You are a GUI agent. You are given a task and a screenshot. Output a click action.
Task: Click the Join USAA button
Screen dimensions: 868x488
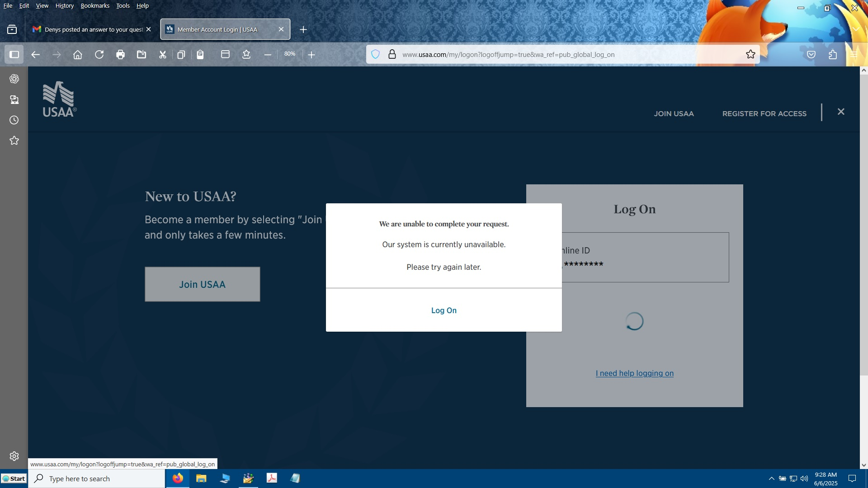pos(202,284)
